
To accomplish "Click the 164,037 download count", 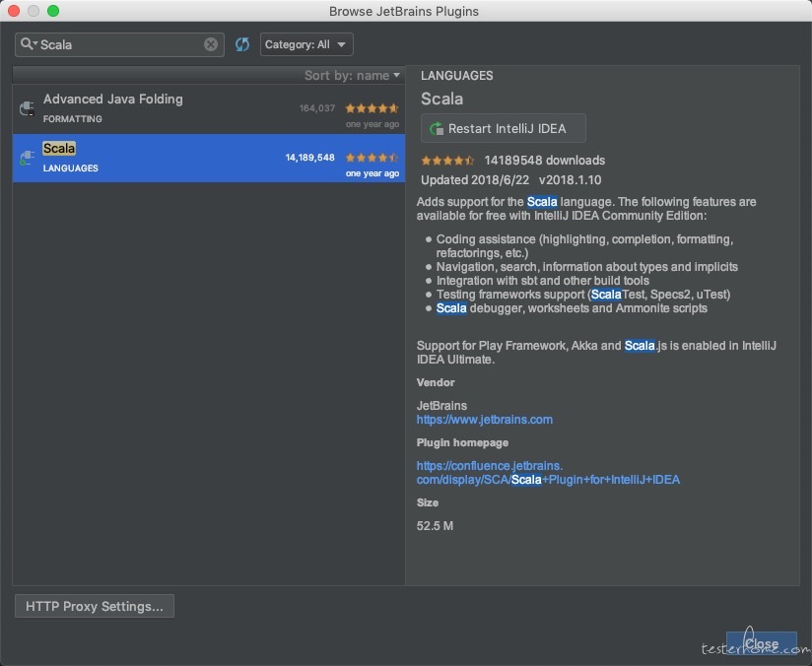I will 317,108.
